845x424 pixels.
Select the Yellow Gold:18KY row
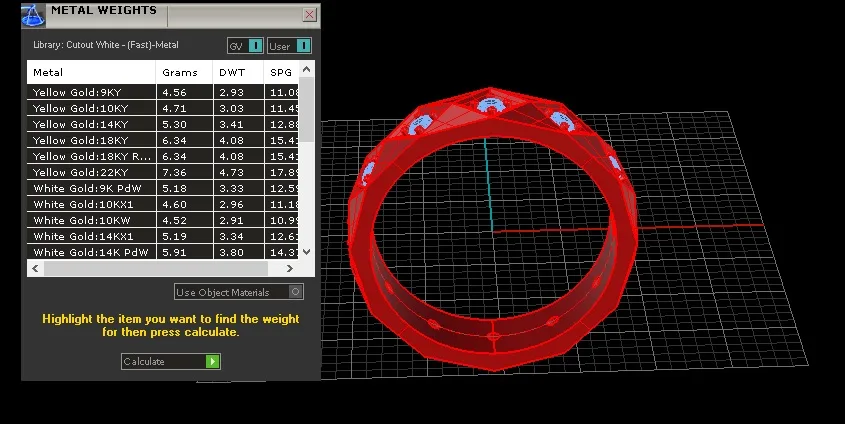coord(163,140)
